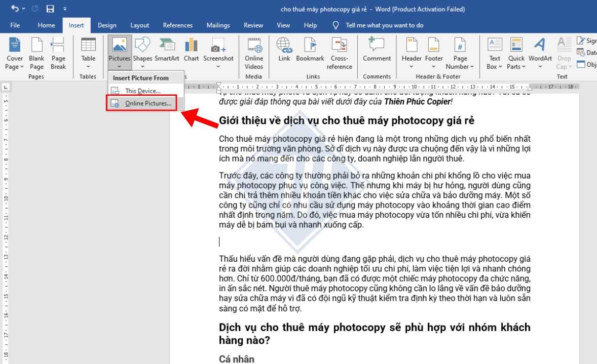Open the References tab

coord(177,25)
